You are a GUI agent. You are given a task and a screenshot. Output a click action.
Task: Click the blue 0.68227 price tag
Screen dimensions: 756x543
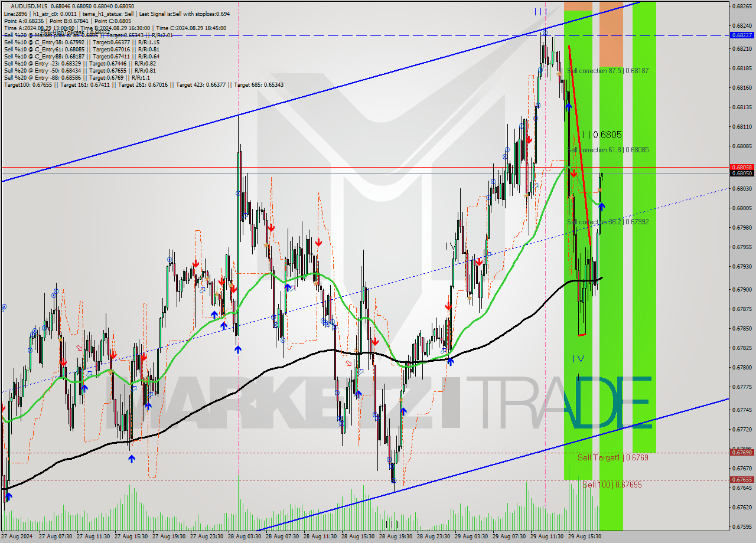pos(742,35)
